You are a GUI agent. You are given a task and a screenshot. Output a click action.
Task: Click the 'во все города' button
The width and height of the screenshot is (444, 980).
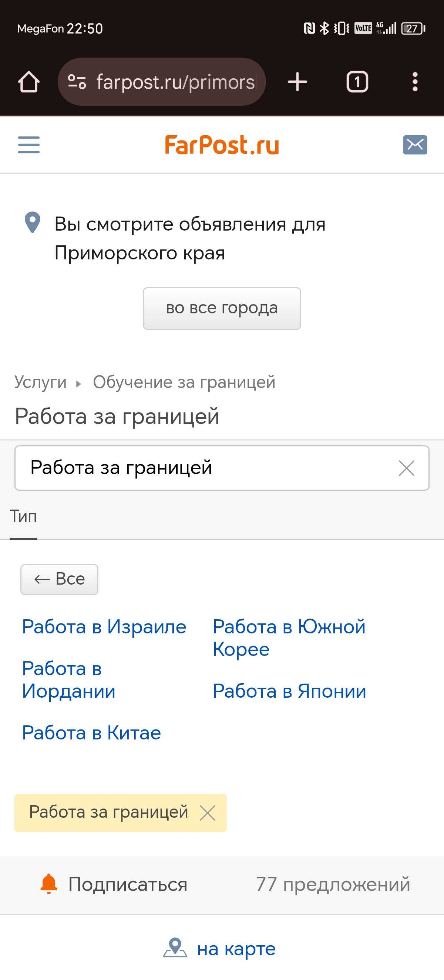point(222,308)
